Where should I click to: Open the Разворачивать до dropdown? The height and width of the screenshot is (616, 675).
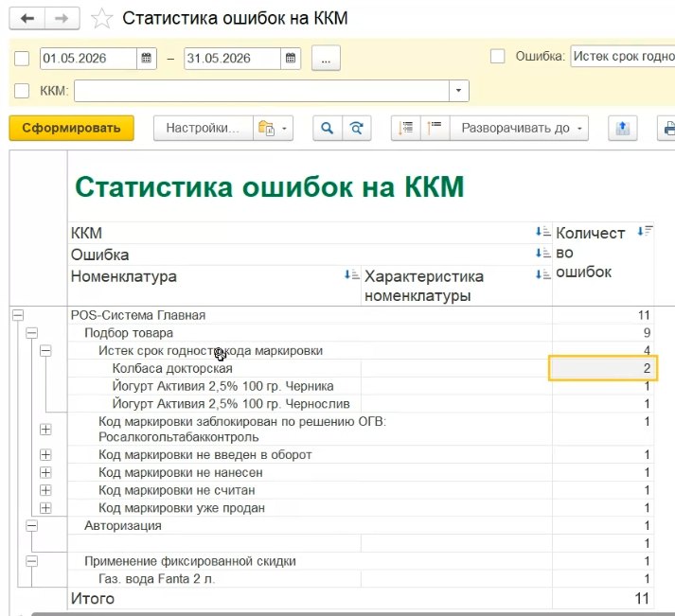point(519,128)
